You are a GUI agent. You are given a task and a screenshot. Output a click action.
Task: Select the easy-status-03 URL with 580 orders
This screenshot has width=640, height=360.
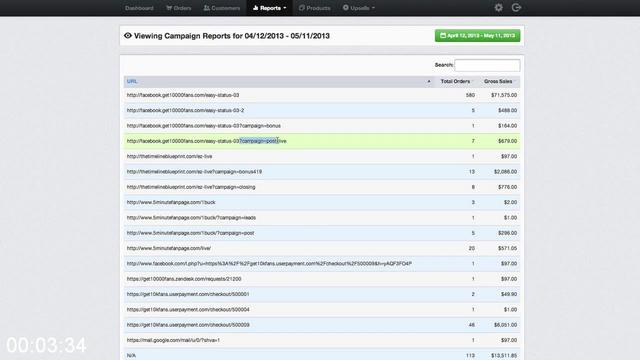[x=183, y=95]
